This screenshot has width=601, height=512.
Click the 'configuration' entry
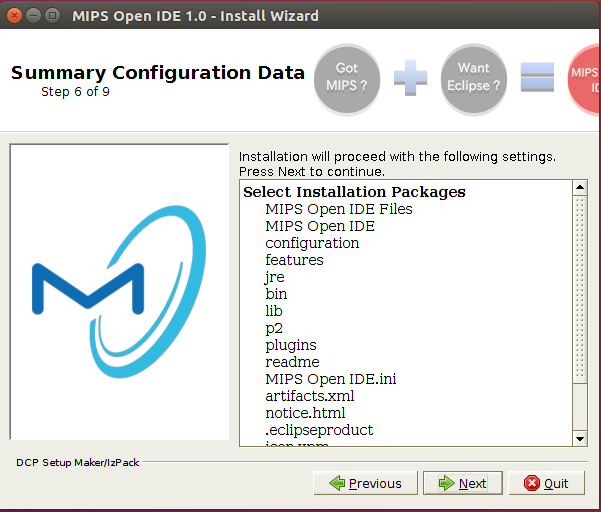[312, 243]
